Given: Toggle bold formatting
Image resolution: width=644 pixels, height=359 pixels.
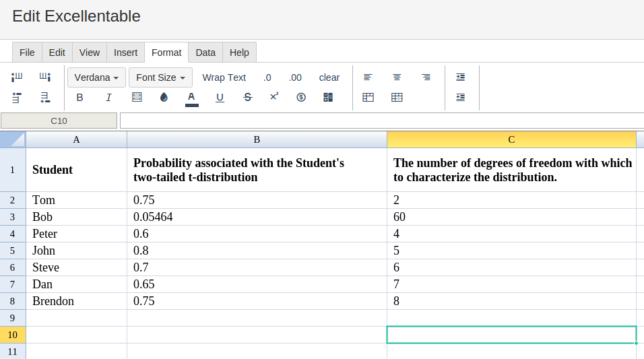Looking at the screenshot, I should (79, 98).
